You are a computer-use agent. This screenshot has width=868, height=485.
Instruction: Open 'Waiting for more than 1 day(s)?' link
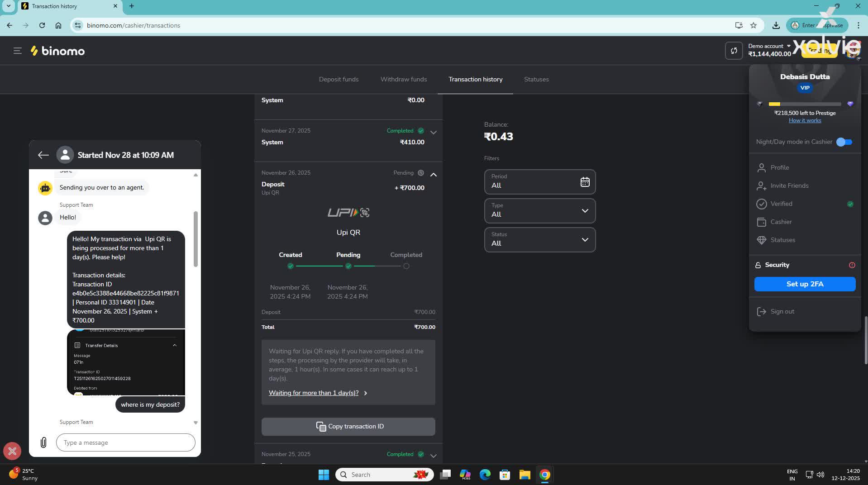pyautogui.click(x=313, y=393)
